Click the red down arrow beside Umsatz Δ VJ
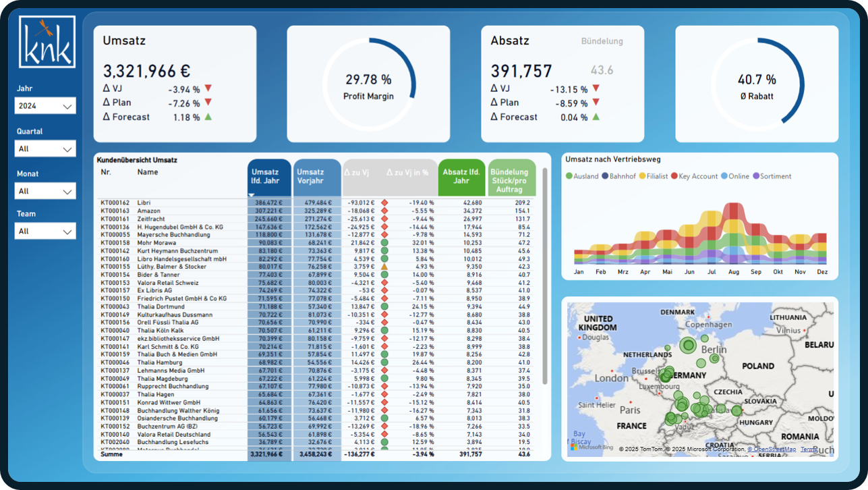868x490 pixels. click(208, 88)
